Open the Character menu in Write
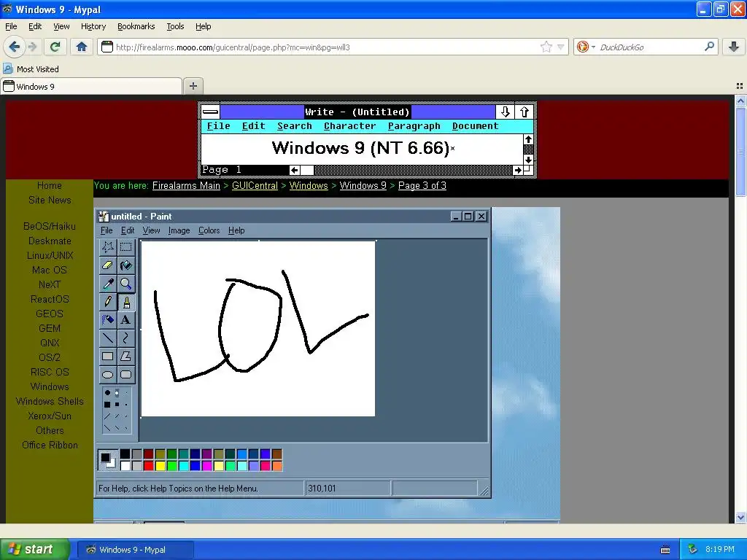This screenshot has height=560, width=747. pos(349,126)
